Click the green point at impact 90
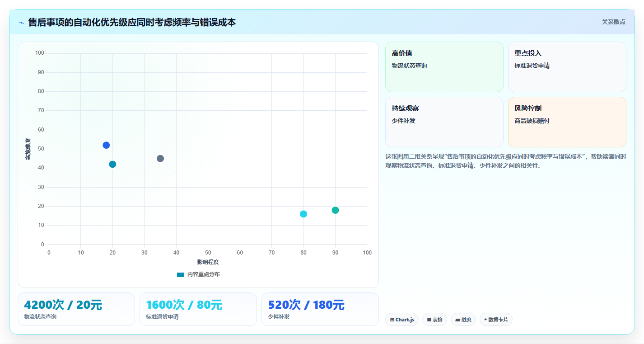The image size is (644, 344). click(335, 210)
